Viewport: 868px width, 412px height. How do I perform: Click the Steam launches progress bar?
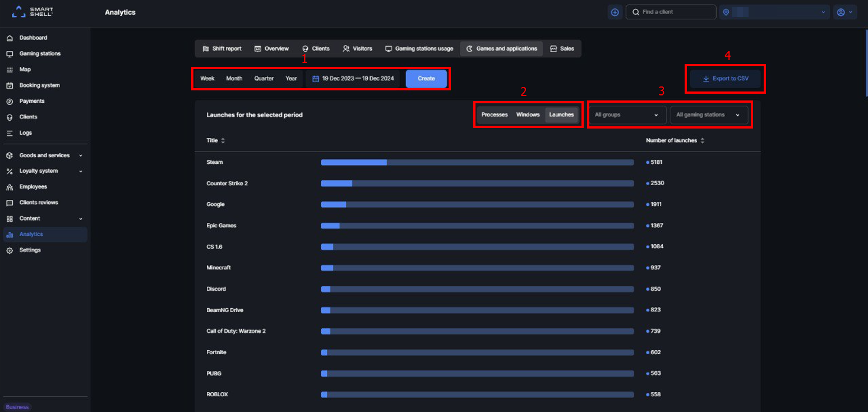(477, 162)
